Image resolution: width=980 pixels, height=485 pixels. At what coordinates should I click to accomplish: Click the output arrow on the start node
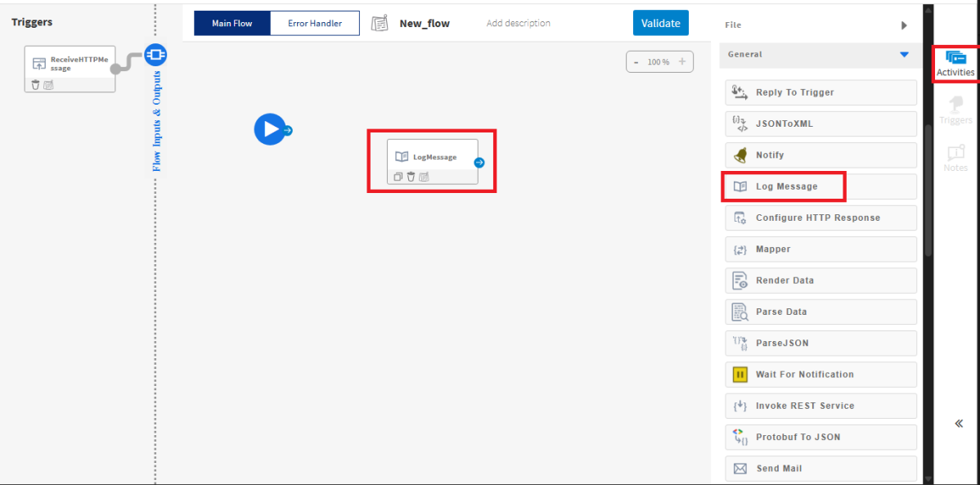[x=287, y=130]
